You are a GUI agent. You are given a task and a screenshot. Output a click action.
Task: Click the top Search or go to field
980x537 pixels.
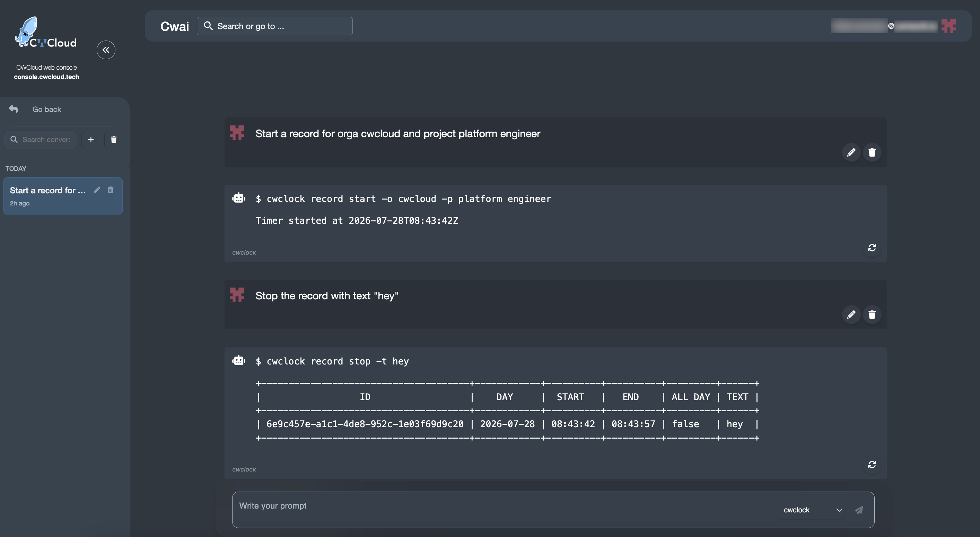[x=274, y=26]
